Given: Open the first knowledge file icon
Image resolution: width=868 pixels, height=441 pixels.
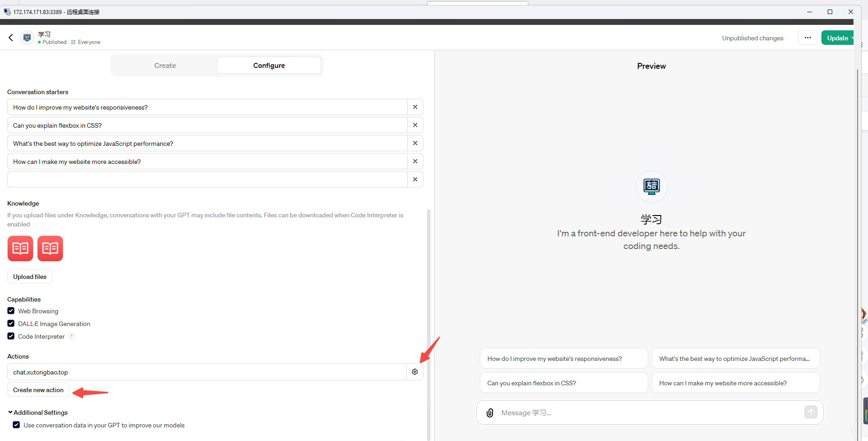Looking at the screenshot, I should pyautogui.click(x=20, y=249).
